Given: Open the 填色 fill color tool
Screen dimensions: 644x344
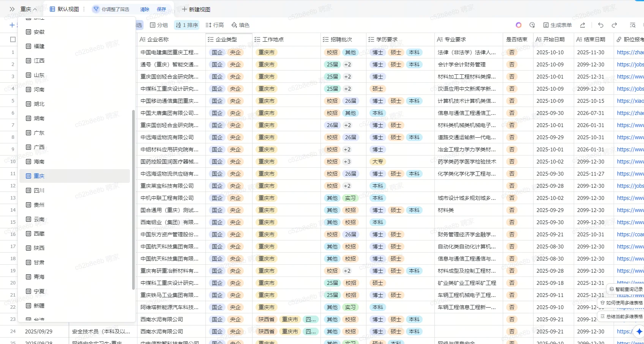Looking at the screenshot, I should click(240, 25).
